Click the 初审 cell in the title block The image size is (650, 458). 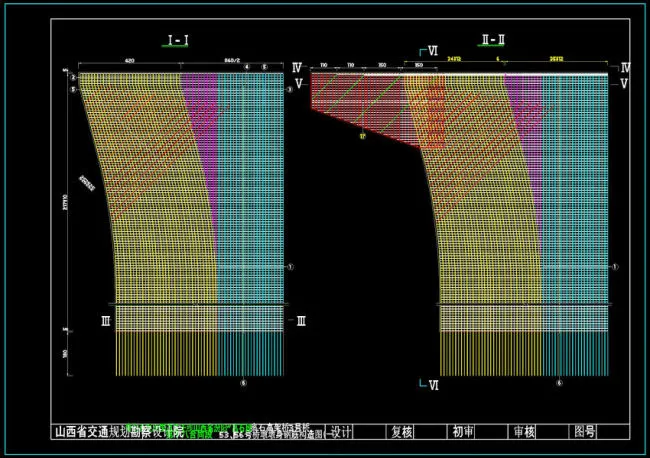click(x=463, y=432)
